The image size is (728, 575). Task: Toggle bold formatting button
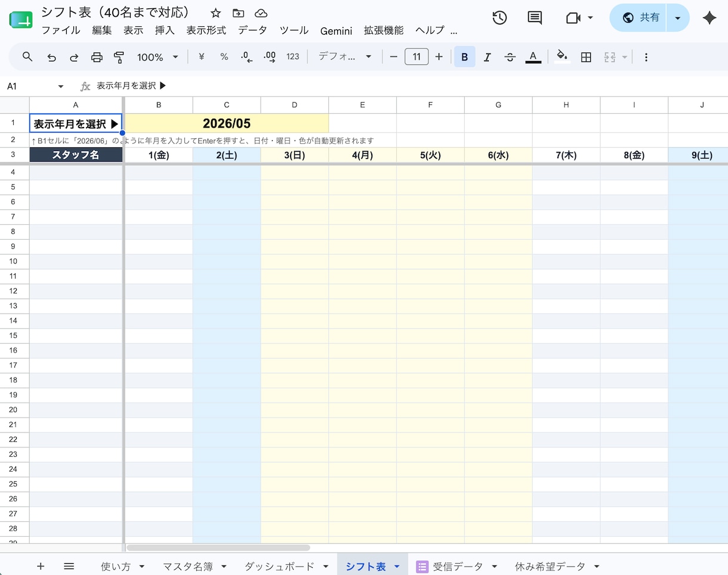pos(465,57)
